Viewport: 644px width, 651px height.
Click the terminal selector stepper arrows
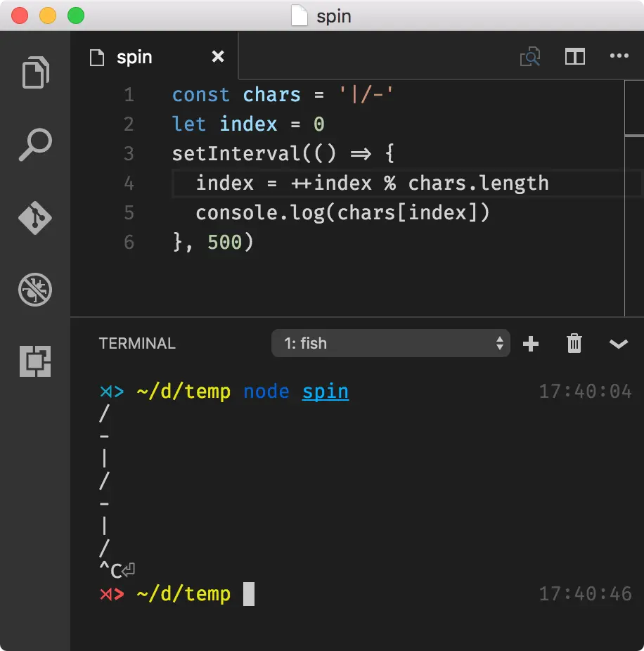pyautogui.click(x=499, y=343)
